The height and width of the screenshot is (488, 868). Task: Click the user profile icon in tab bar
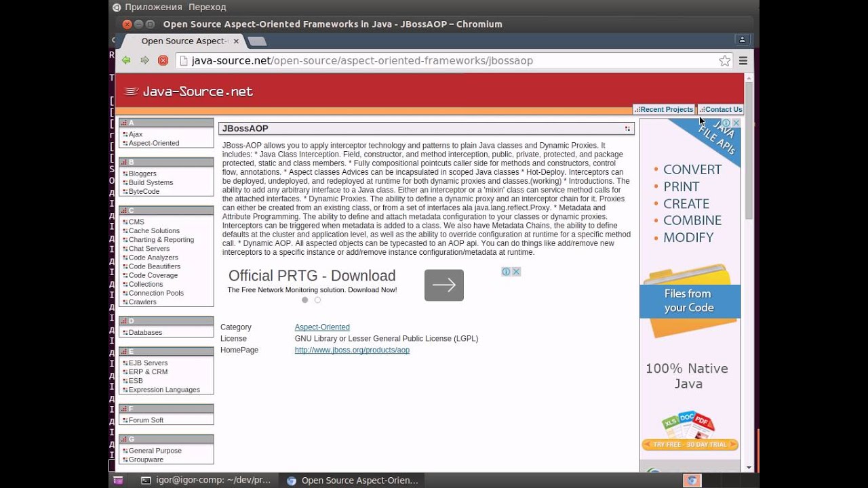(x=742, y=40)
